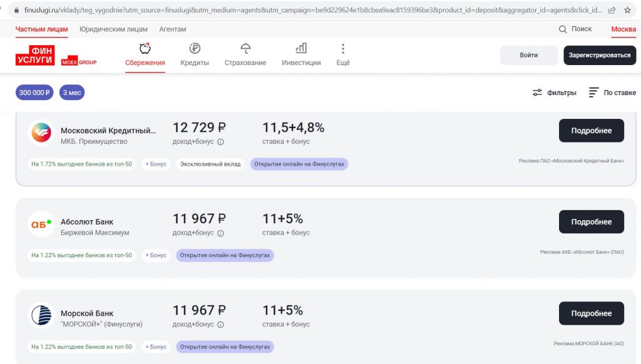
Task: Click Морской Банк's 11+5% rate value
Action: pos(282,310)
